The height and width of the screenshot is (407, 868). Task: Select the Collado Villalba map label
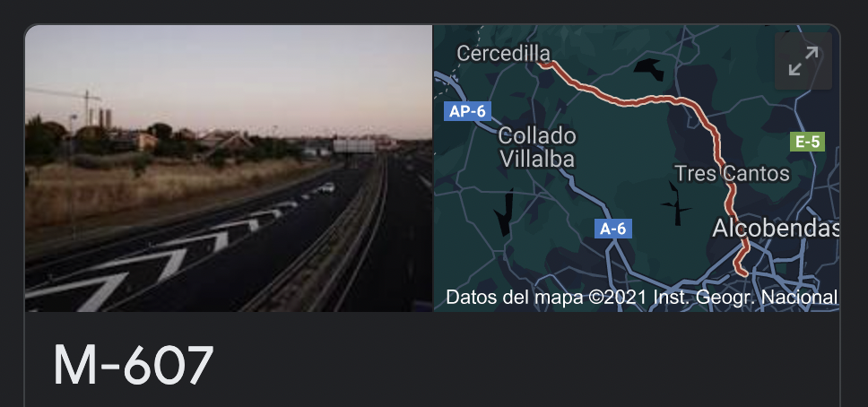pos(537,147)
